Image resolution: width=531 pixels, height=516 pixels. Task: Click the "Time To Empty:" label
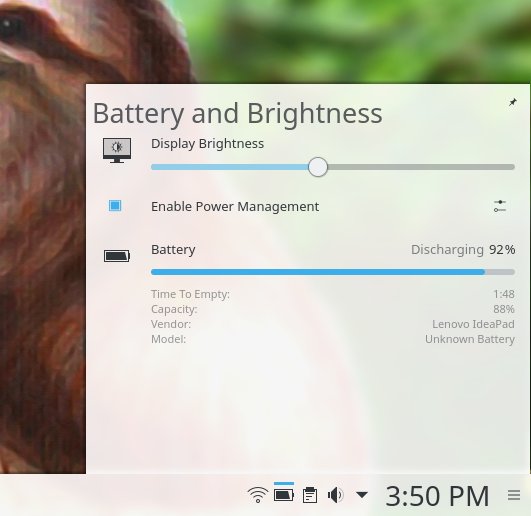pyautogui.click(x=190, y=294)
